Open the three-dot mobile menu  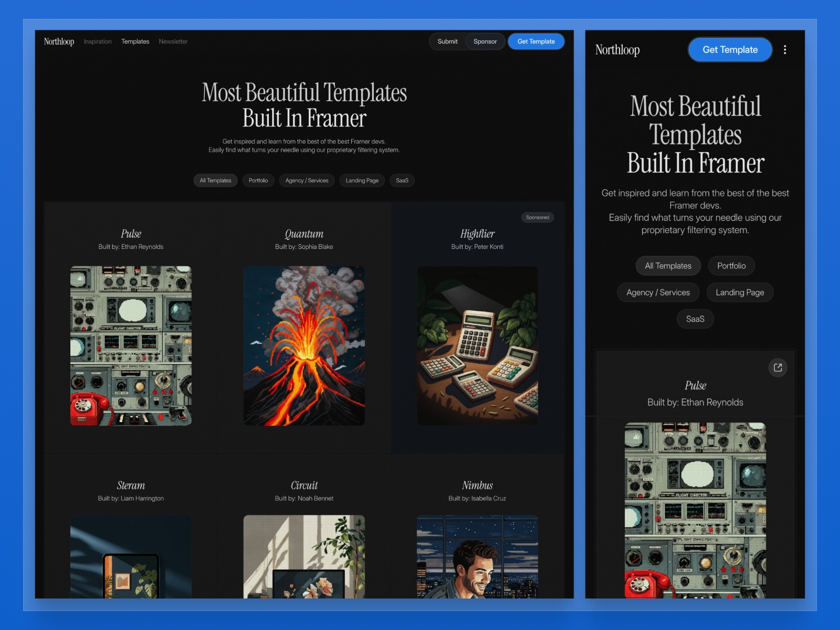click(785, 50)
